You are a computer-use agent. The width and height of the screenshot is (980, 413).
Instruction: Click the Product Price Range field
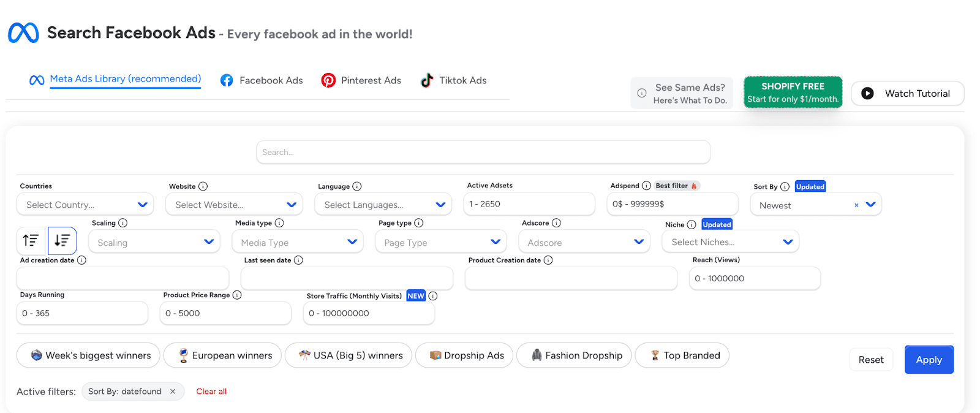click(225, 313)
